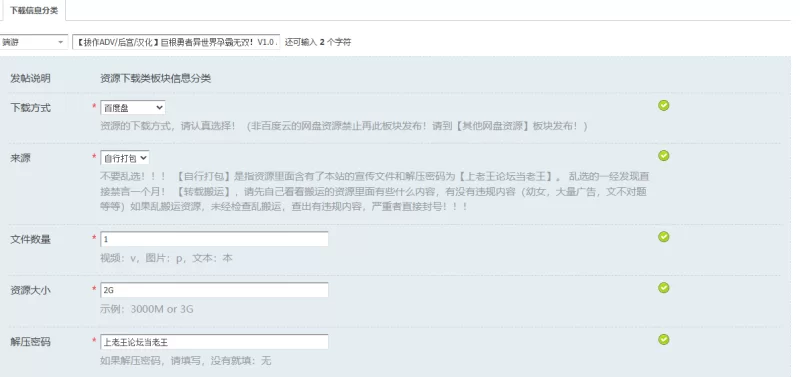
Task: Click the 文件数量 label
Action: pyautogui.click(x=31, y=239)
